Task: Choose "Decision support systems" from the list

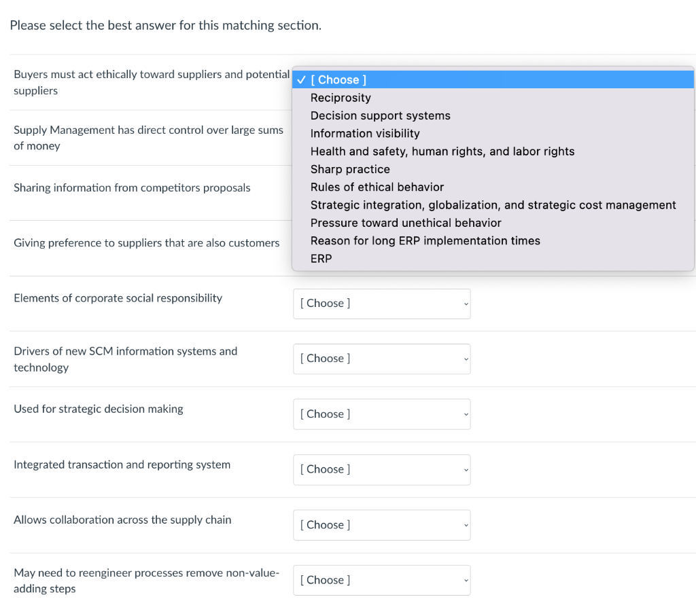Action: [x=380, y=115]
